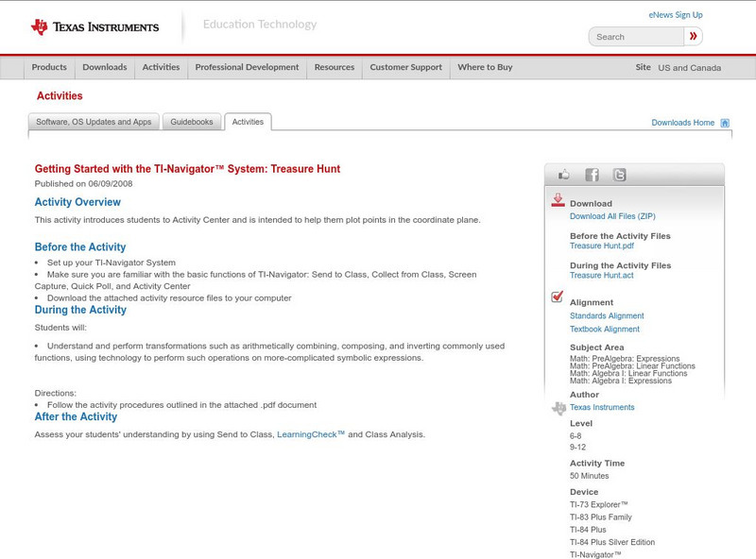Image resolution: width=756 pixels, height=559 pixels.
Task: Click the Subject Area label
Action: point(596,347)
